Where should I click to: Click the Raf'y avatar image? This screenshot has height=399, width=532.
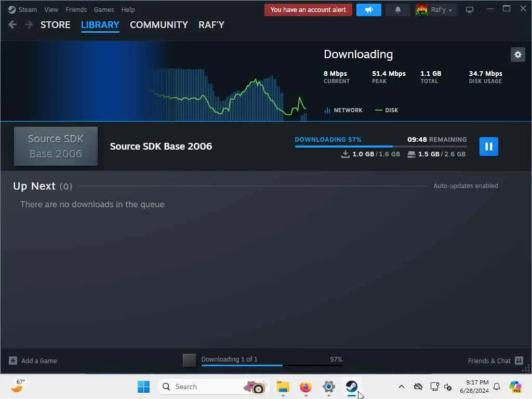click(422, 9)
